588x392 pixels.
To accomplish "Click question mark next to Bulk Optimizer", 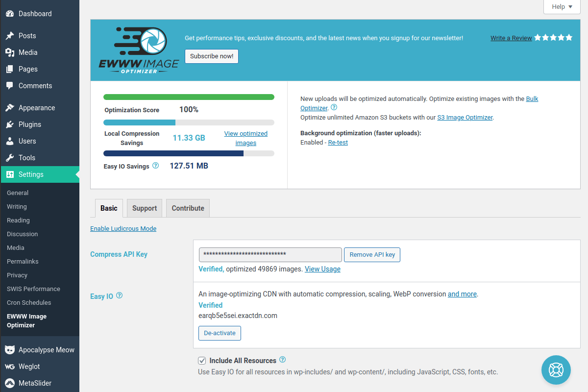I will 334,107.
